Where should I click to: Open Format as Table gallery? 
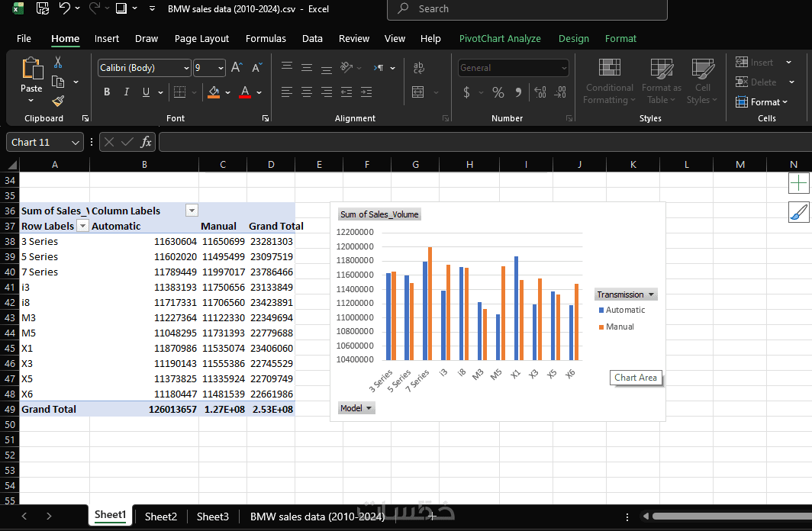[662, 81]
